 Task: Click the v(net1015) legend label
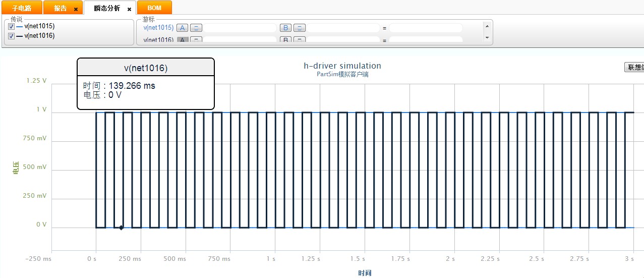click(39, 26)
